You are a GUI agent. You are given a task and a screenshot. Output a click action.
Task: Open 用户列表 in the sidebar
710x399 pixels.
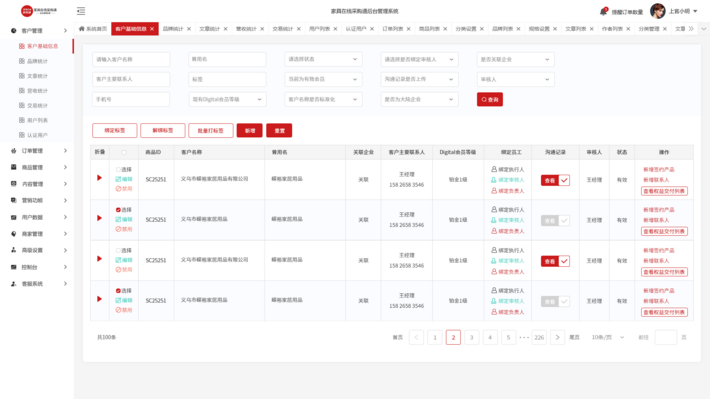tap(37, 120)
